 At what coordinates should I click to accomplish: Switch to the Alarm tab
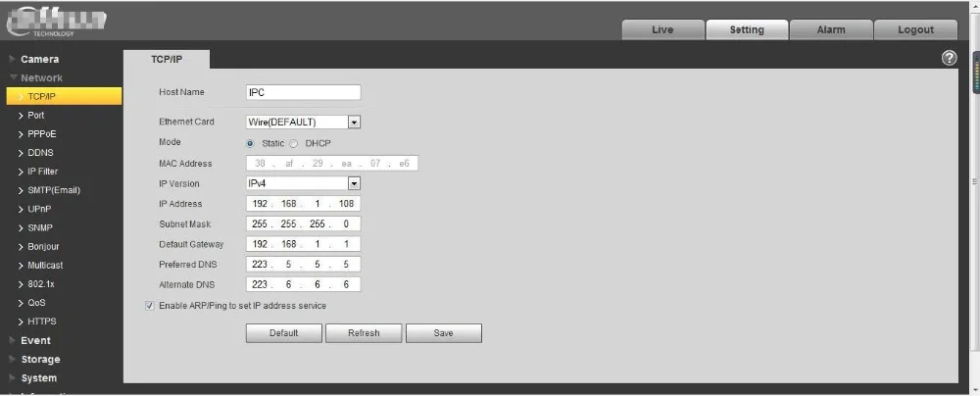[831, 29]
